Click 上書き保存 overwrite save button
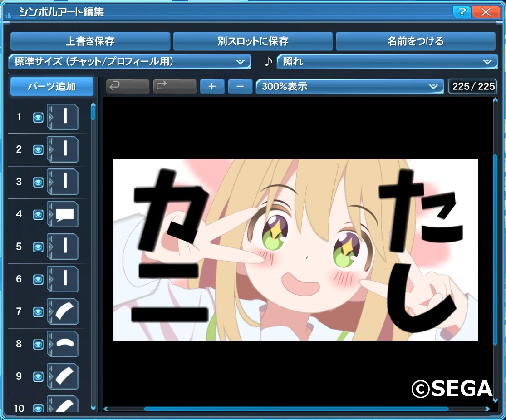The image size is (506, 420). (x=90, y=41)
